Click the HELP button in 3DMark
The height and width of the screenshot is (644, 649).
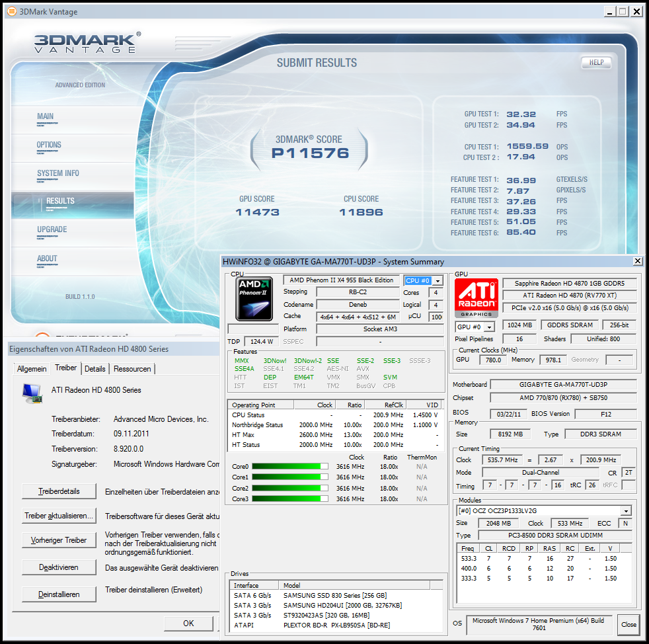click(x=596, y=62)
